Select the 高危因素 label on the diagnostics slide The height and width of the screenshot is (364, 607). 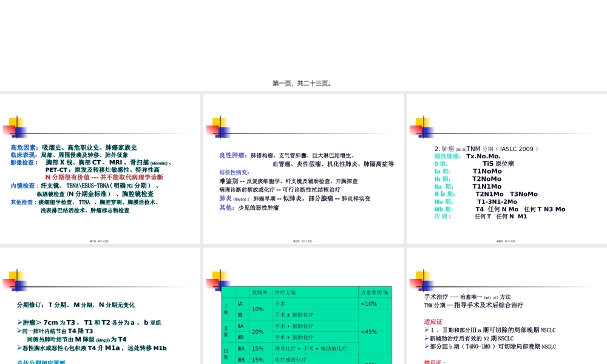point(21,147)
